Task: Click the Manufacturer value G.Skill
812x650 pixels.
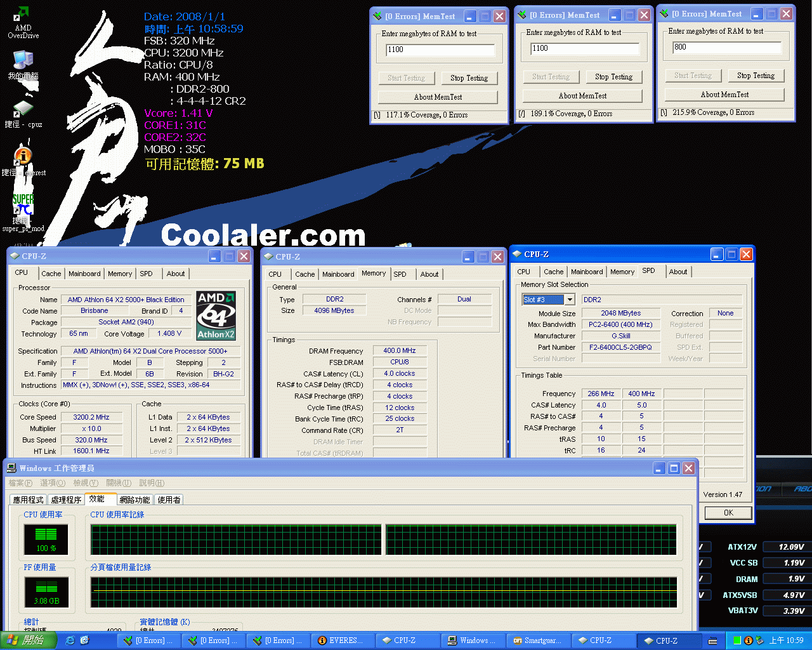Action: tap(620, 336)
